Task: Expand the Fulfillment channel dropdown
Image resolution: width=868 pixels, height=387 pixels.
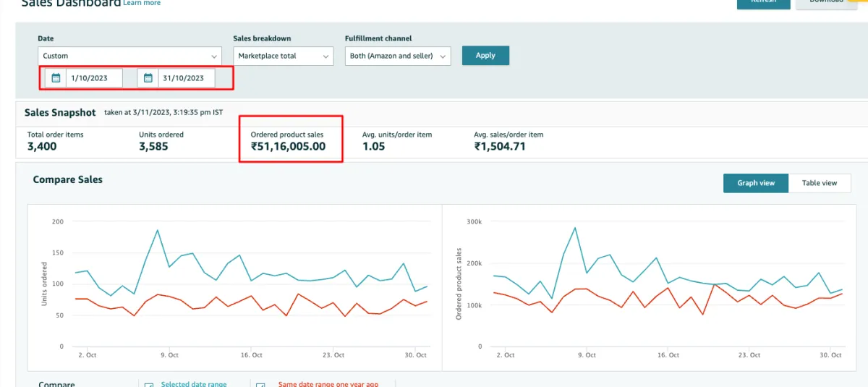Action: click(398, 56)
